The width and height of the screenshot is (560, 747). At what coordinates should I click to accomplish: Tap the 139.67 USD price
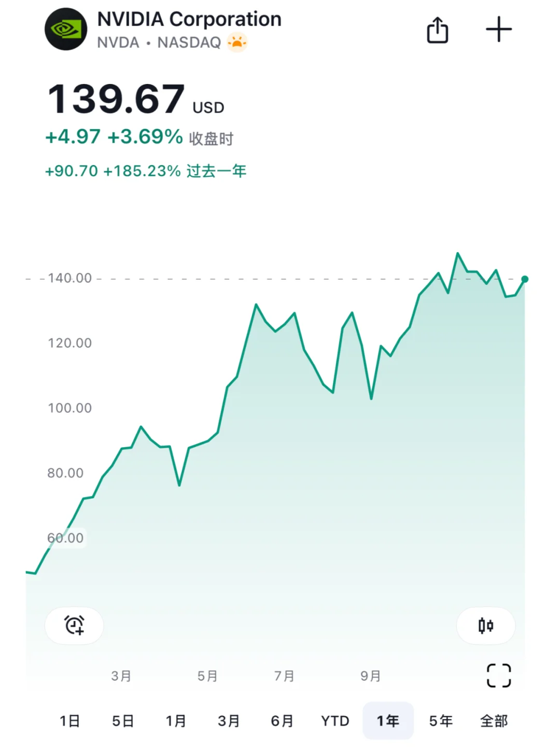[117, 99]
